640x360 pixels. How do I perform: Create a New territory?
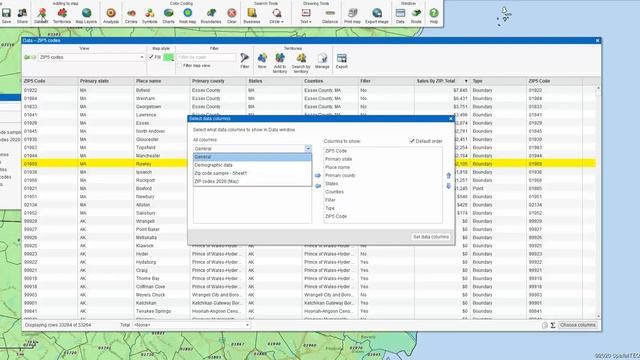262,60
